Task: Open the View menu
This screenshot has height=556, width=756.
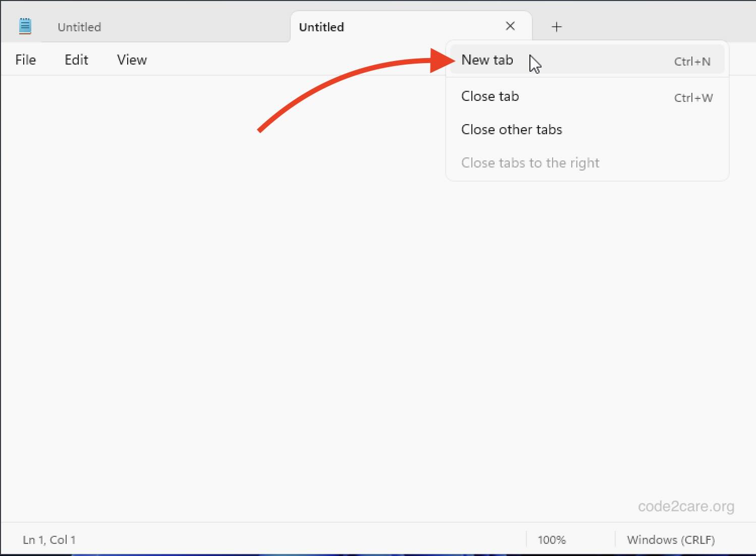Action: tap(131, 59)
